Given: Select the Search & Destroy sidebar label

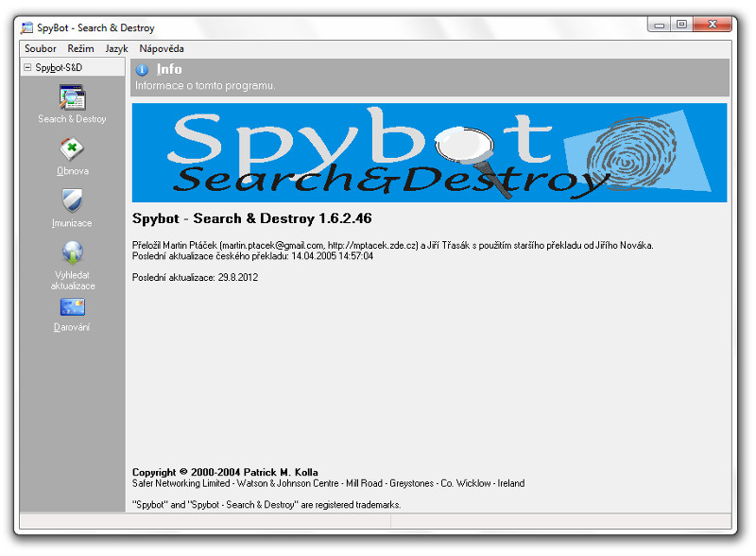Looking at the screenshot, I should (x=73, y=119).
